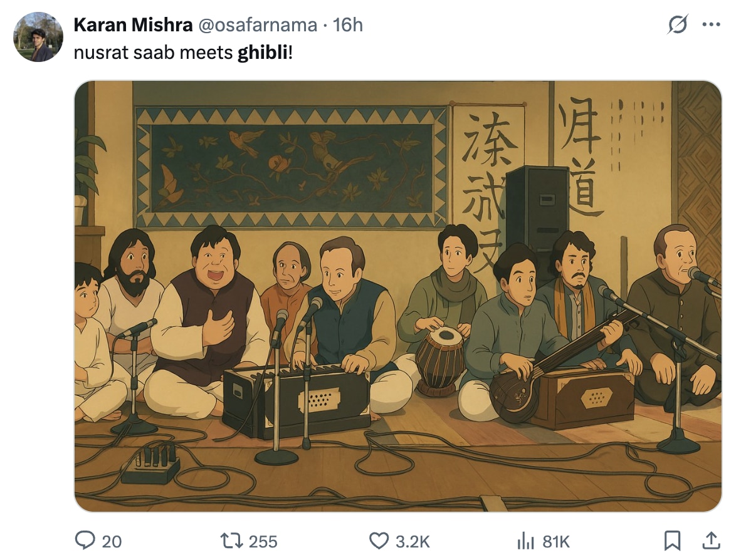Click the reply count 20
This screenshot has width=741, height=560.
click(112, 541)
